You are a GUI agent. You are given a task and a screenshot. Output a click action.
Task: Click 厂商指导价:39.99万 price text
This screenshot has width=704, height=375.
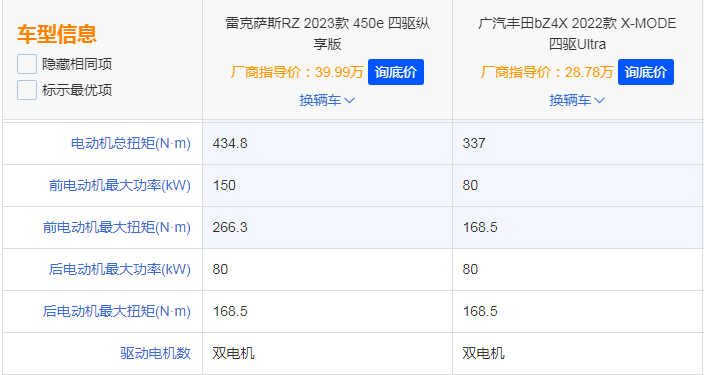click(297, 72)
